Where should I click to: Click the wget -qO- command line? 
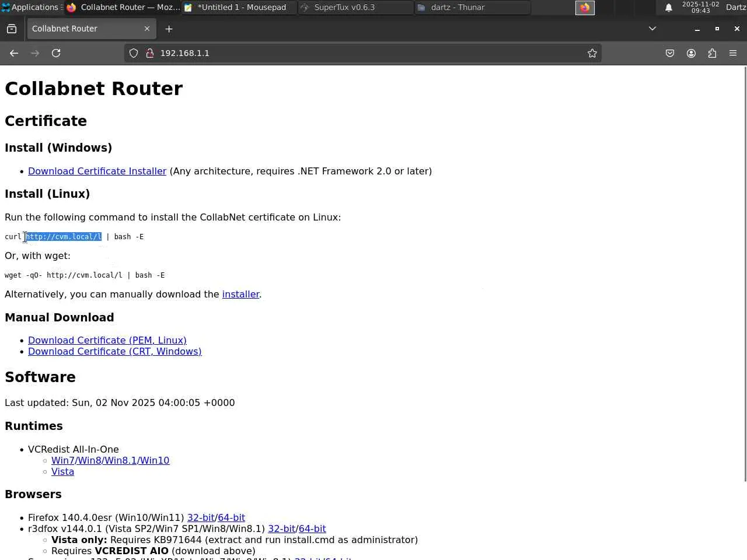point(85,275)
